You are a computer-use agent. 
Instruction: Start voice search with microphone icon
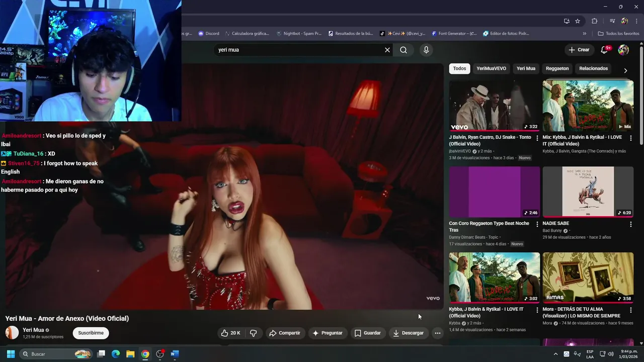tap(426, 50)
